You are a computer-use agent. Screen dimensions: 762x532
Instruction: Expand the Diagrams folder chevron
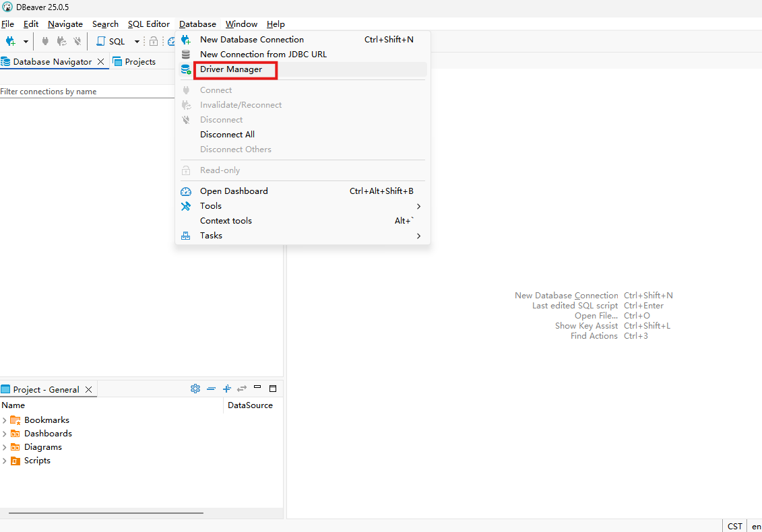point(5,447)
